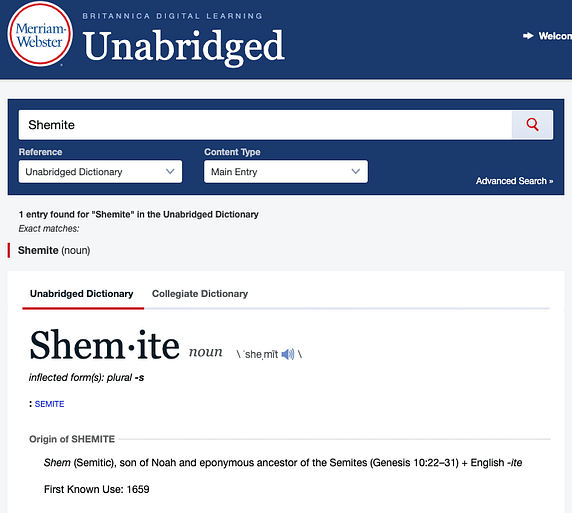Click the Merriam-Webster circular logo
This screenshot has width=572, height=513.
[x=40, y=34]
